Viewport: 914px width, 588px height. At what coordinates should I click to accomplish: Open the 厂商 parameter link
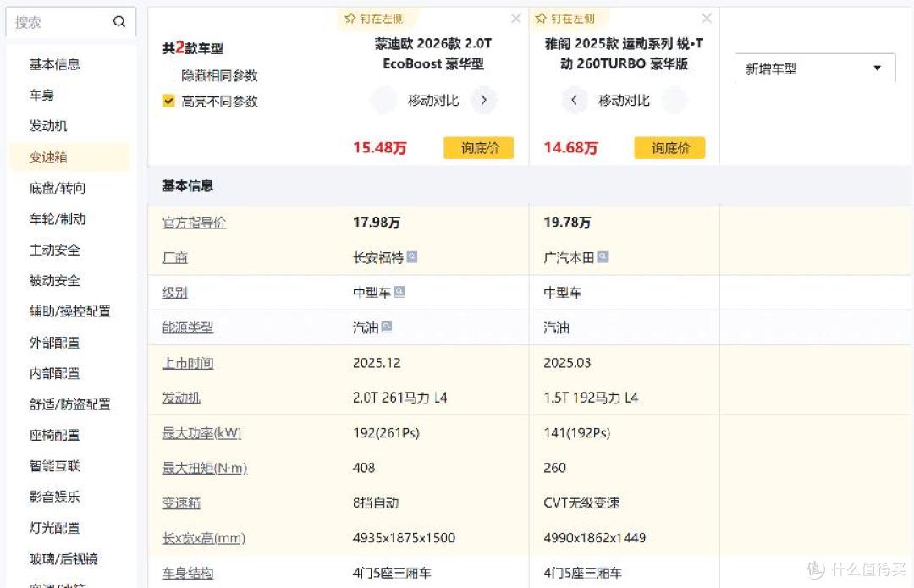175,257
